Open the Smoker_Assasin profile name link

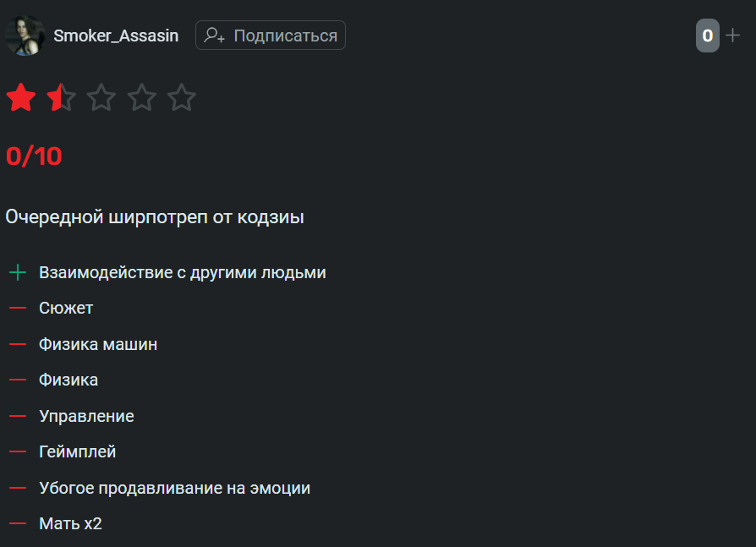116,36
